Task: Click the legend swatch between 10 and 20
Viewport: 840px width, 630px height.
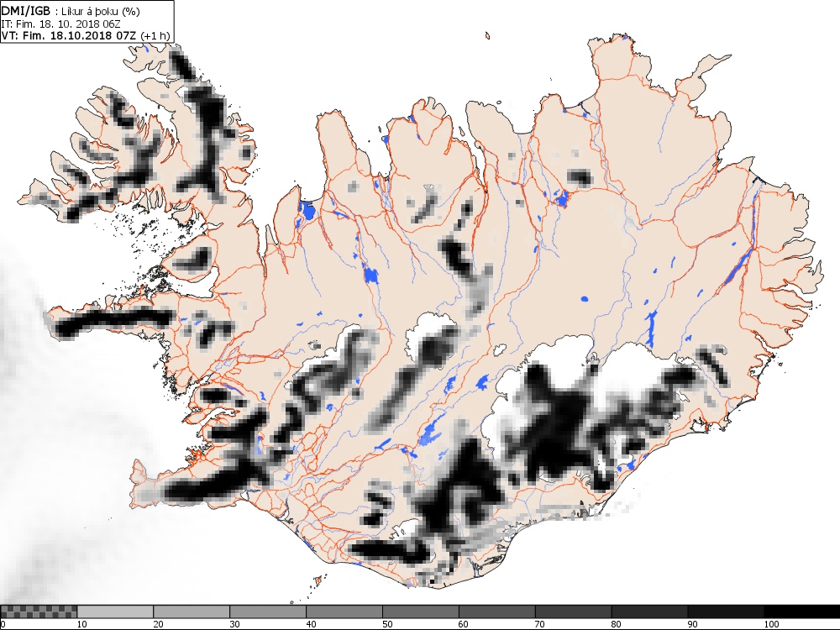Action: tap(115, 612)
